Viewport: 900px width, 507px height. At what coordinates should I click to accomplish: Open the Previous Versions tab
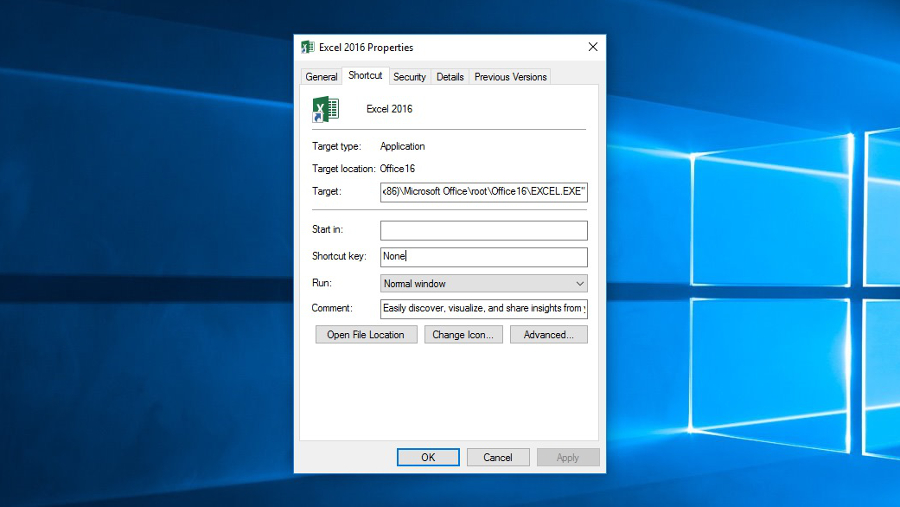pyautogui.click(x=510, y=76)
